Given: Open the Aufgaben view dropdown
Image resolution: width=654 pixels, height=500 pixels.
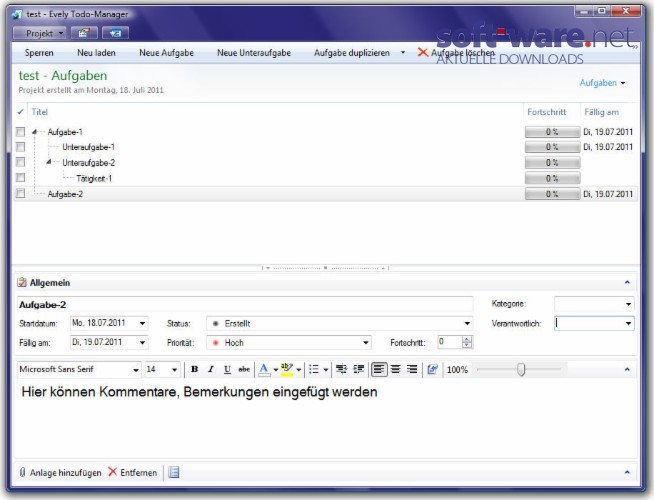Looking at the screenshot, I should pos(602,83).
